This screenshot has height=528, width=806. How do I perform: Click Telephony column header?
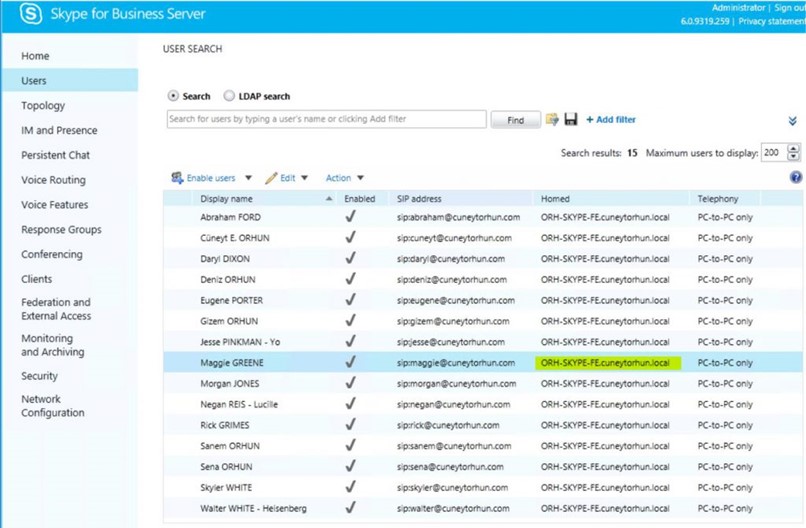click(718, 198)
